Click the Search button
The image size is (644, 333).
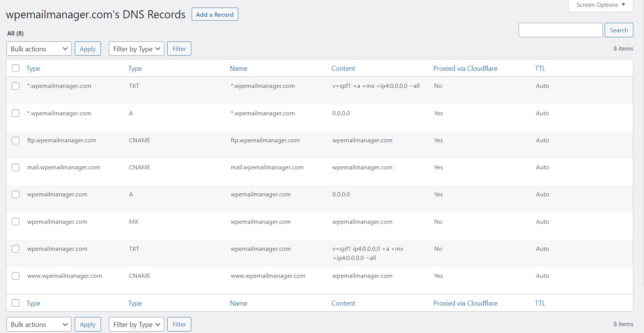pos(618,30)
